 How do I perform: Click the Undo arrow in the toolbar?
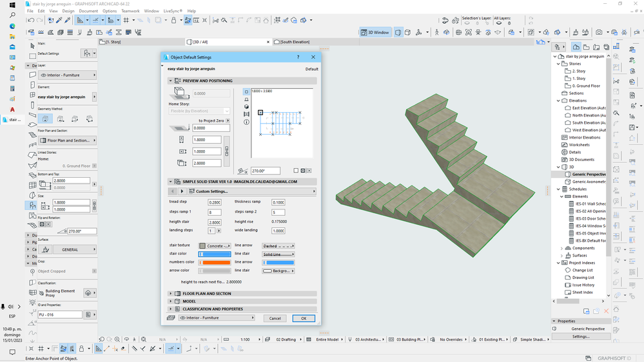point(30,20)
